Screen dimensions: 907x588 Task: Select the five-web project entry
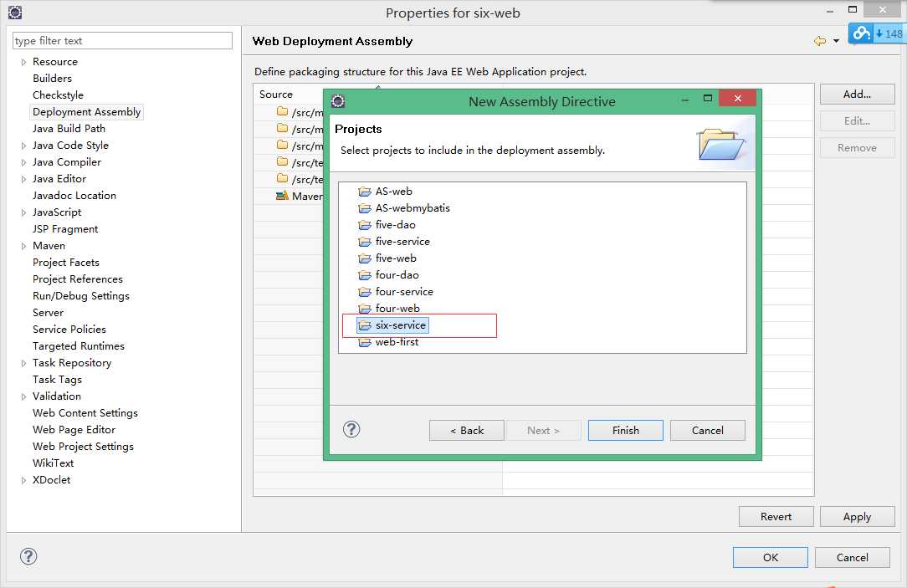pyautogui.click(x=396, y=258)
